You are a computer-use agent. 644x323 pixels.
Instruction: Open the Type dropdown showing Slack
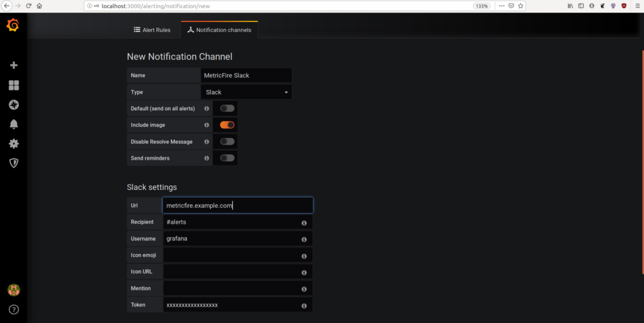[246, 92]
